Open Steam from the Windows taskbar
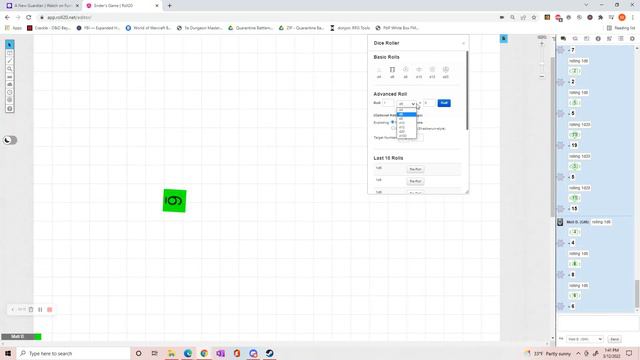Screen dimensions: 640x360 (x=269, y=353)
